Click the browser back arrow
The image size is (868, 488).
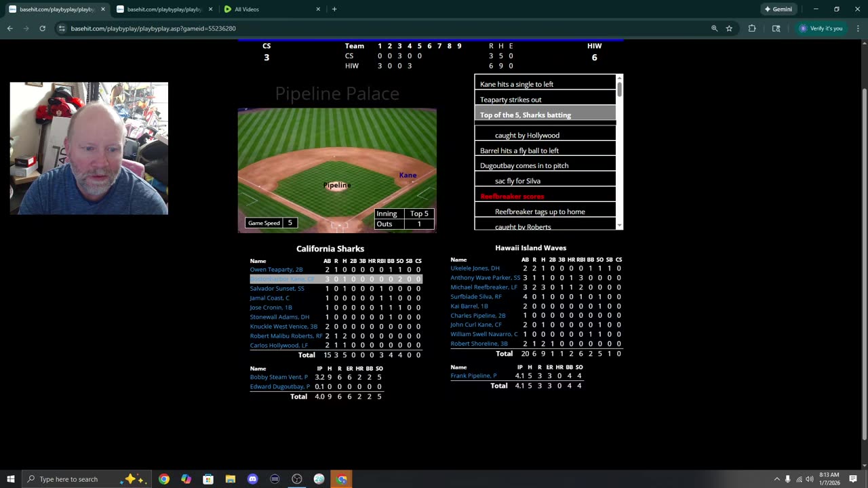point(9,28)
